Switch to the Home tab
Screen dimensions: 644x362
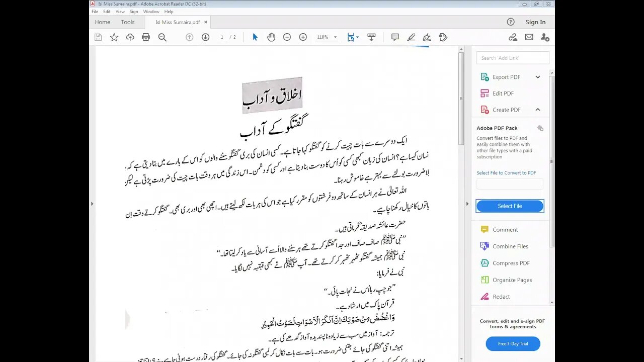coord(103,22)
